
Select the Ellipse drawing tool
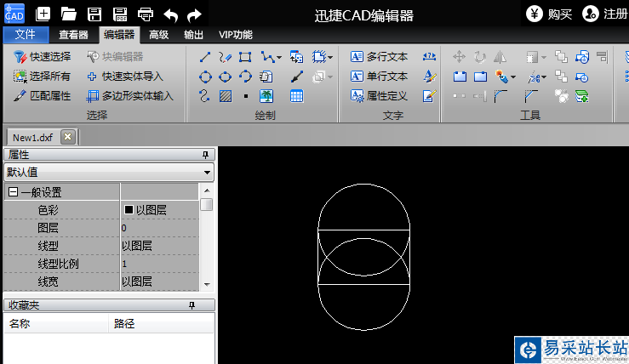(225, 77)
